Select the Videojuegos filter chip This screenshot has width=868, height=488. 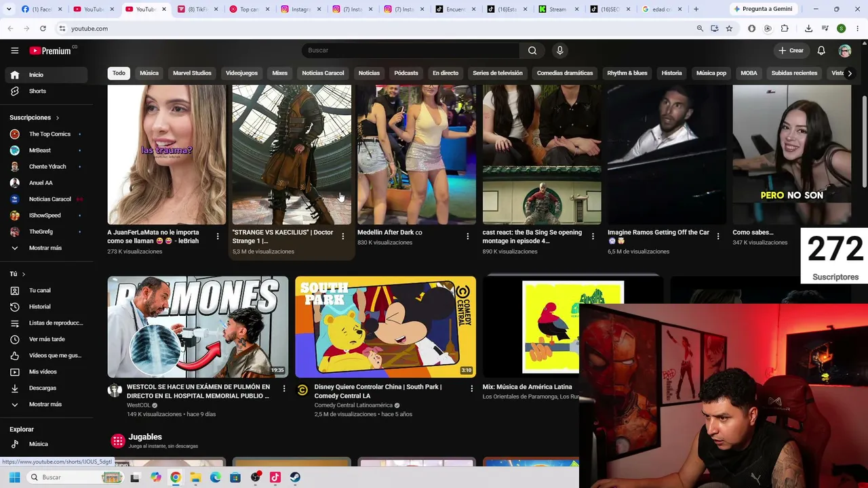[241, 73]
